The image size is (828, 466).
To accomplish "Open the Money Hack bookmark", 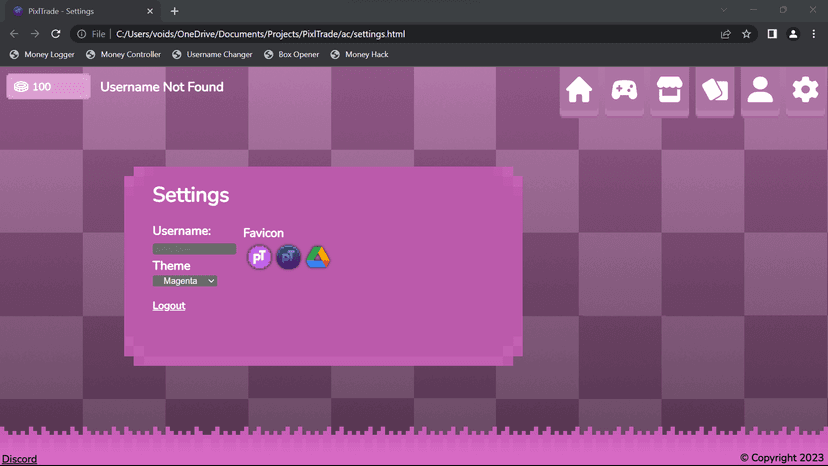I will [360, 54].
